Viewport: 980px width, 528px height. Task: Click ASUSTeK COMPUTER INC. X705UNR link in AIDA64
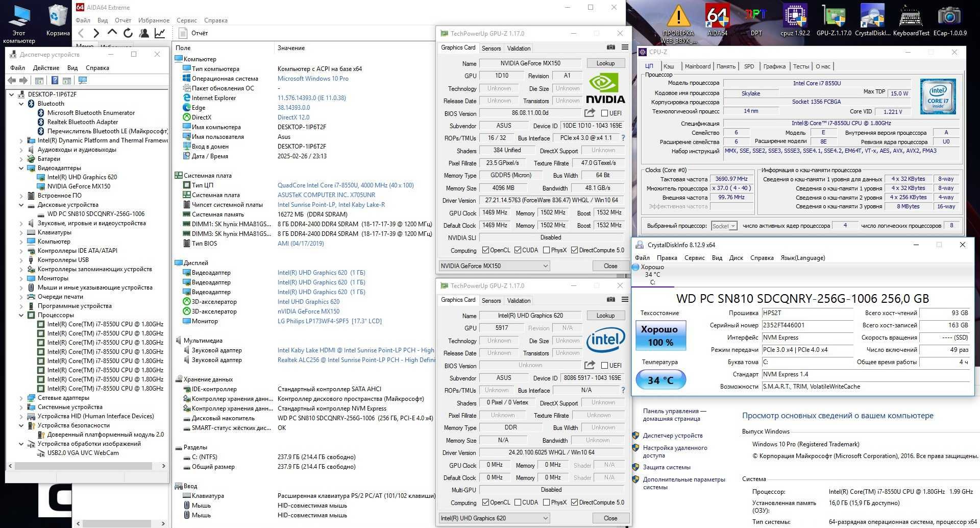[x=326, y=195]
